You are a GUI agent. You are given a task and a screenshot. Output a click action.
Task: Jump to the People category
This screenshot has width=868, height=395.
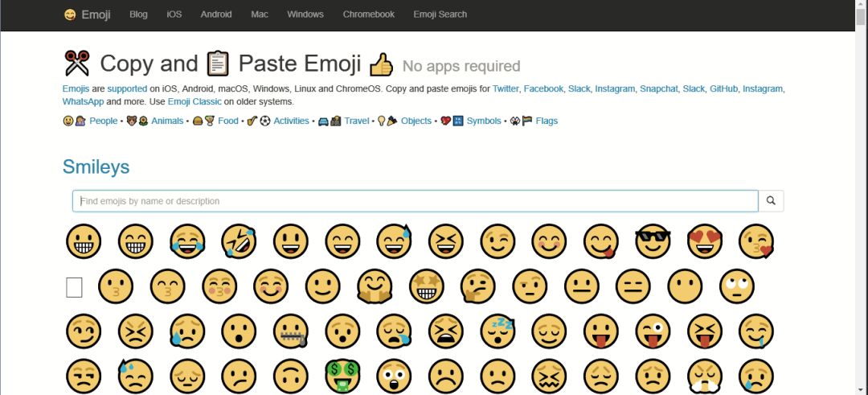point(104,121)
